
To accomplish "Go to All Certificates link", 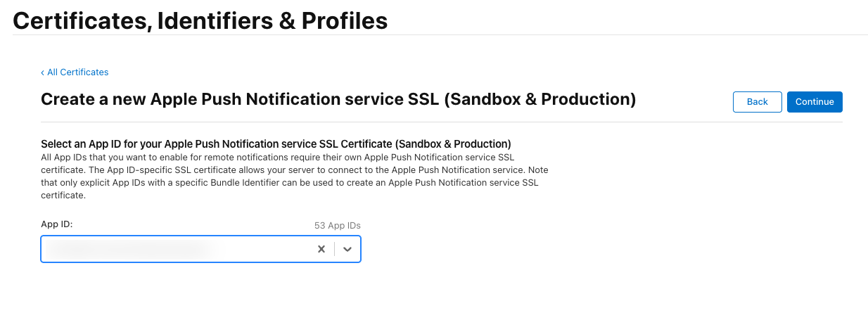I will pos(77,72).
